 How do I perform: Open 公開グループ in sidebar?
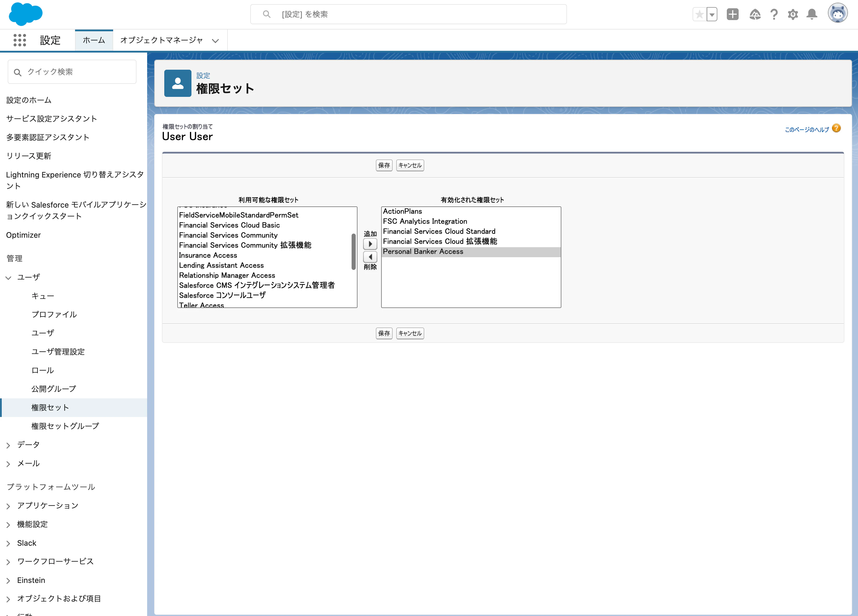pos(54,389)
